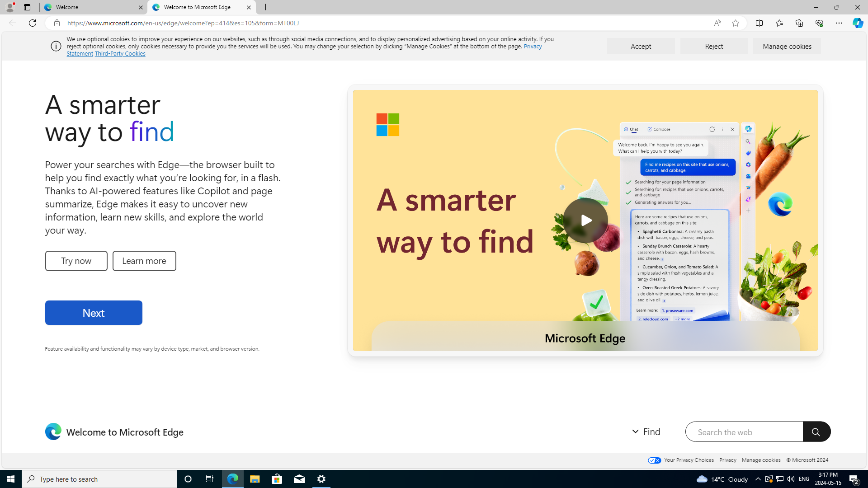This screenshot has width=868, height=488.
Task: Click the Search the web field
Action: point(744,432)
